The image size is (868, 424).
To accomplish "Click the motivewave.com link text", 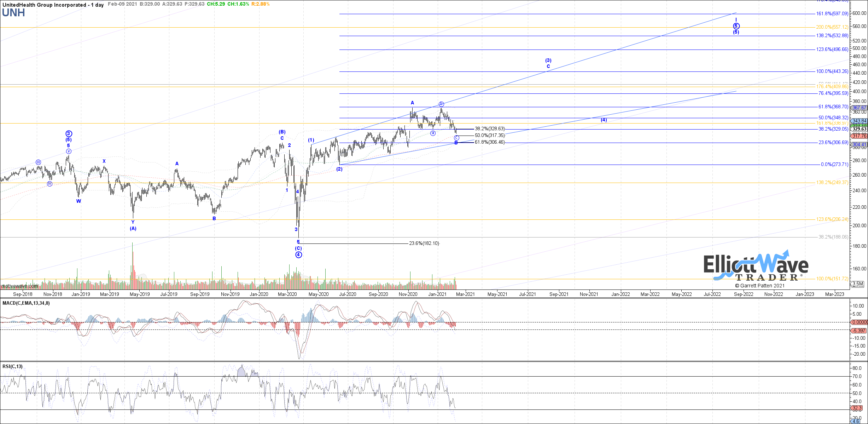I will pyautogui.click(x=19, y=286).
